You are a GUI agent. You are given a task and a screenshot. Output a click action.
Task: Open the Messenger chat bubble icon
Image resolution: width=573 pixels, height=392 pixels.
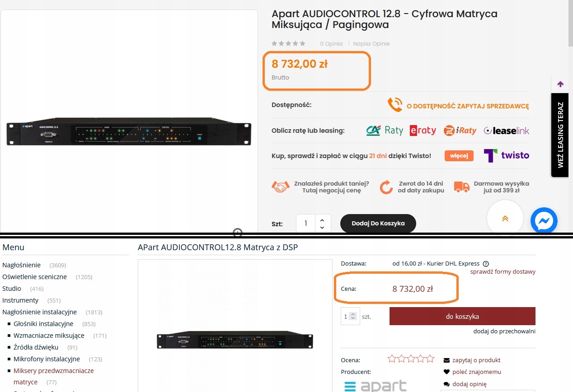point(544,220)
